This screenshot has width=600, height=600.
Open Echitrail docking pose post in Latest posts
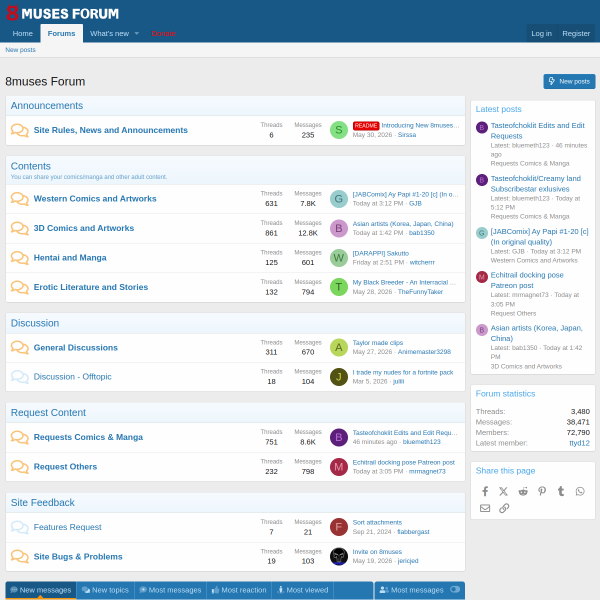pyautogui.click(x=527, y=280)
